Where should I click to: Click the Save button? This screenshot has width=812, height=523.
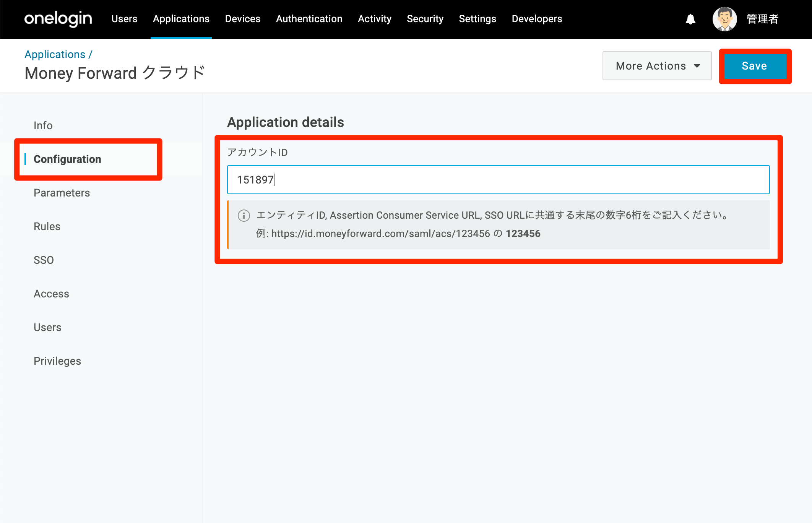coord(755,66)
